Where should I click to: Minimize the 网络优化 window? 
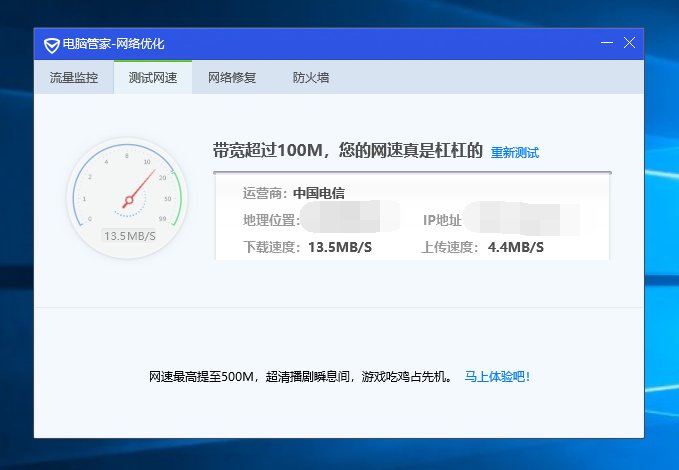click(607, 42)
